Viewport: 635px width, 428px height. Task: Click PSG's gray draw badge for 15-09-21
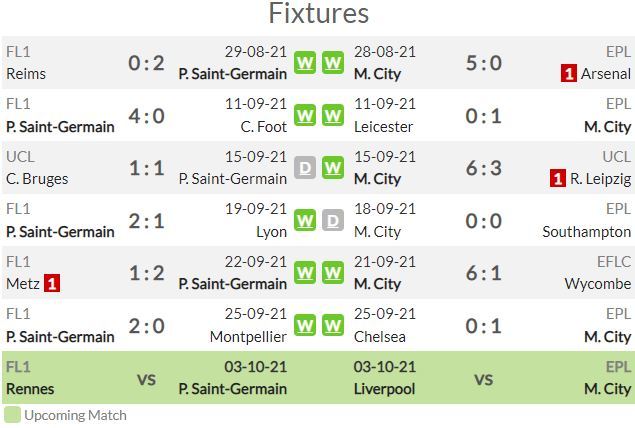click(305, 168)
